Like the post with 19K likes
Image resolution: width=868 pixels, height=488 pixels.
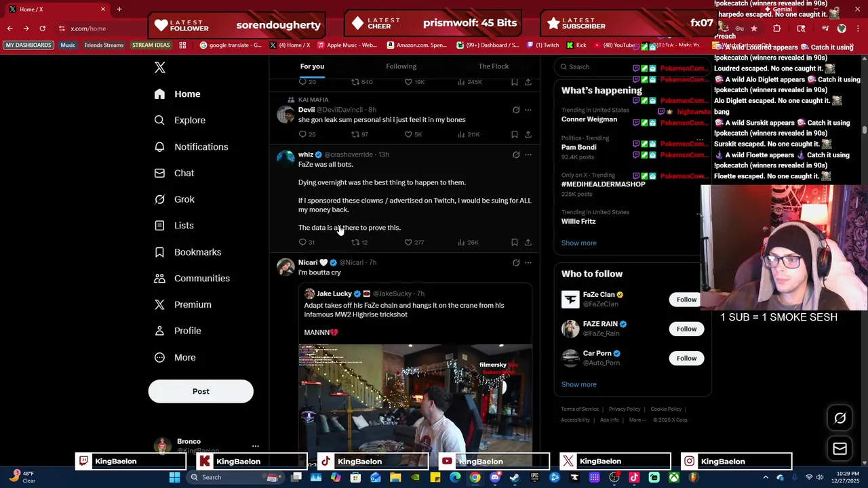click(x=414, y=82)
